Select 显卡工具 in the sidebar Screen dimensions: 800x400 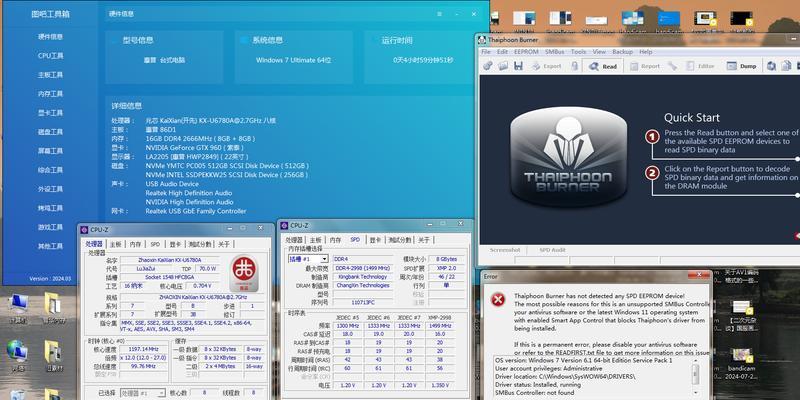tap(50, 113)
